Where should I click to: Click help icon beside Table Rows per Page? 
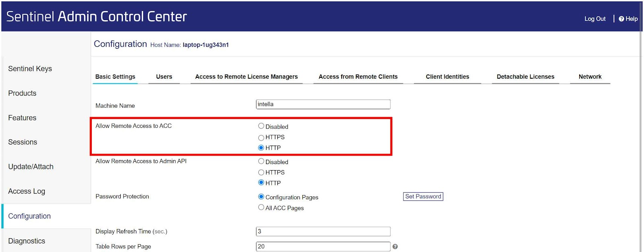tap(395, 247)
